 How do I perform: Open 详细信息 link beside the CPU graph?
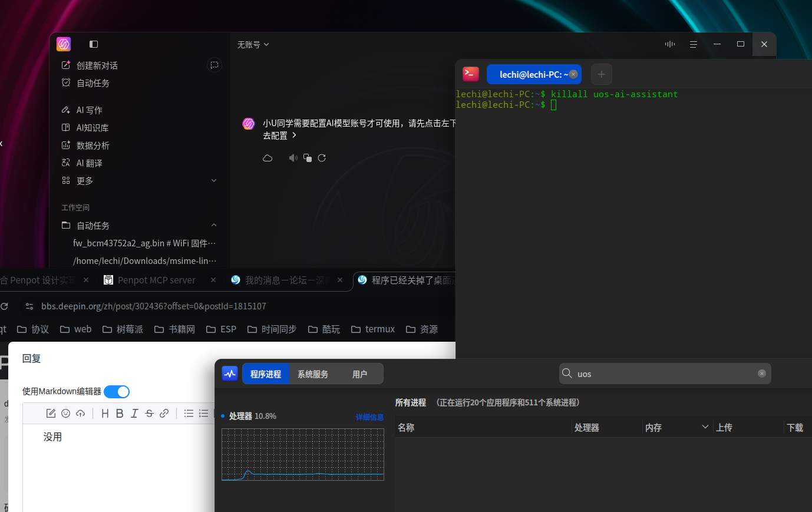click(x=369, y=417)
